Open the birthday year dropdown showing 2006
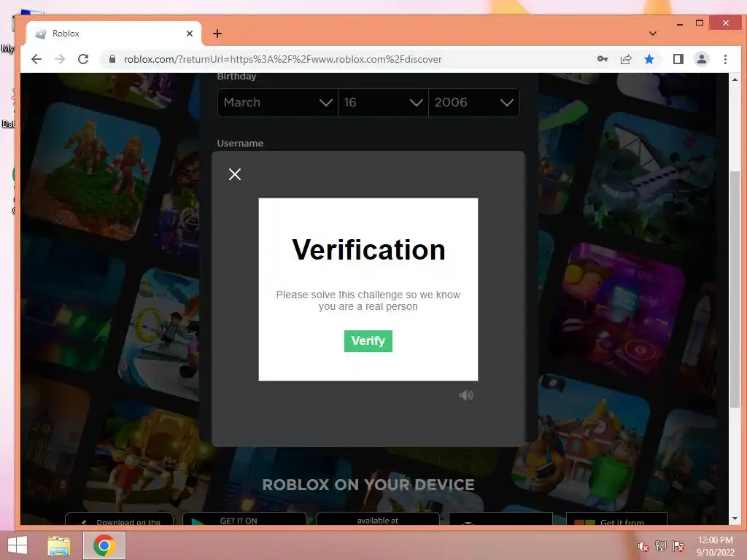 [x=473, y=102]
